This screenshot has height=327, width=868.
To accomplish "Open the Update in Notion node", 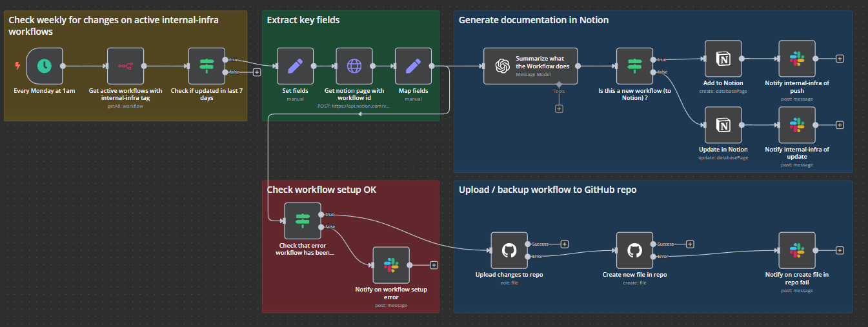I will (x=723, y=125).
